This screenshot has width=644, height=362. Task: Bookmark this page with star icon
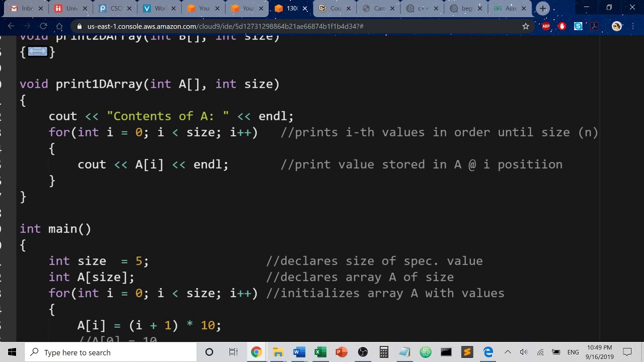pos(526,26)
